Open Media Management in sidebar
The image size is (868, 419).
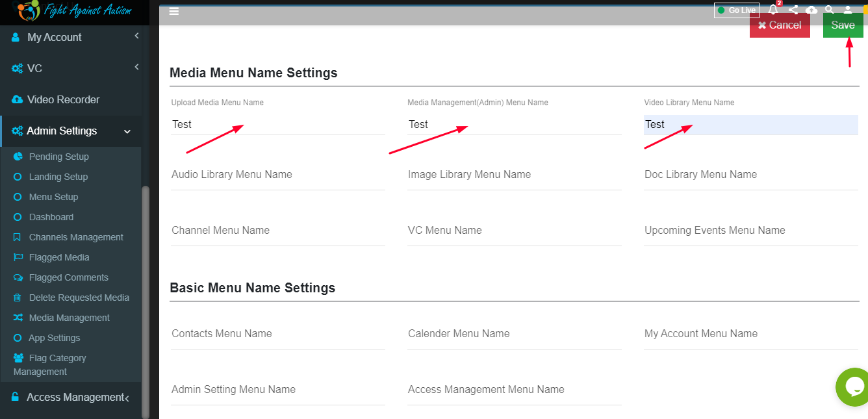pyautogui.click(x=71, y=318)
